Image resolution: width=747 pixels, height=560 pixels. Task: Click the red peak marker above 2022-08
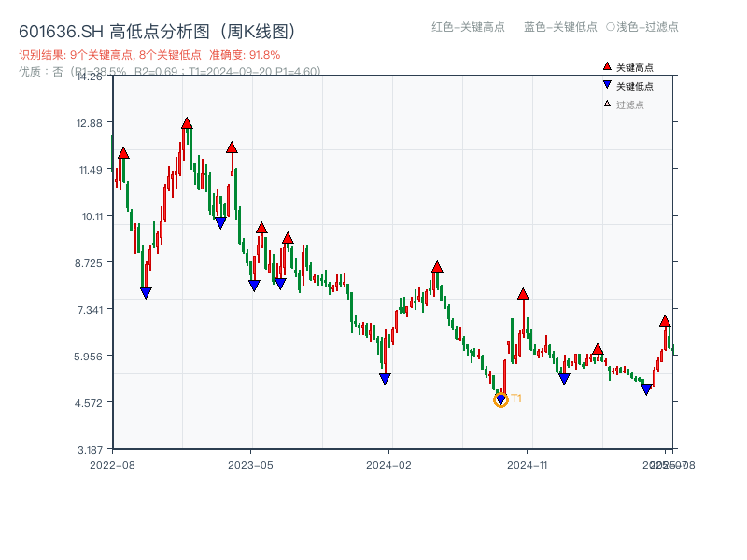[122, 151]
